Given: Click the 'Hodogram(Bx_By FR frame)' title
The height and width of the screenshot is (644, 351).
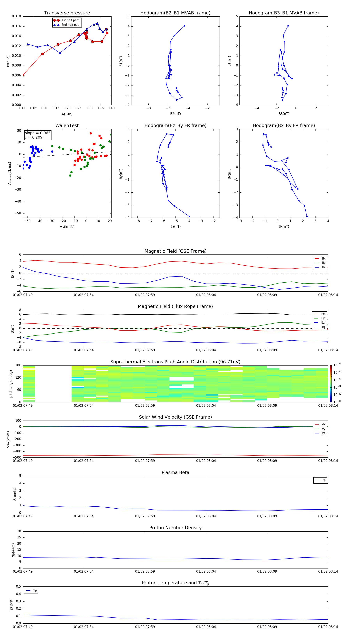Looking at the screenshot, I should pyautogui.click(x=284, y=125).
